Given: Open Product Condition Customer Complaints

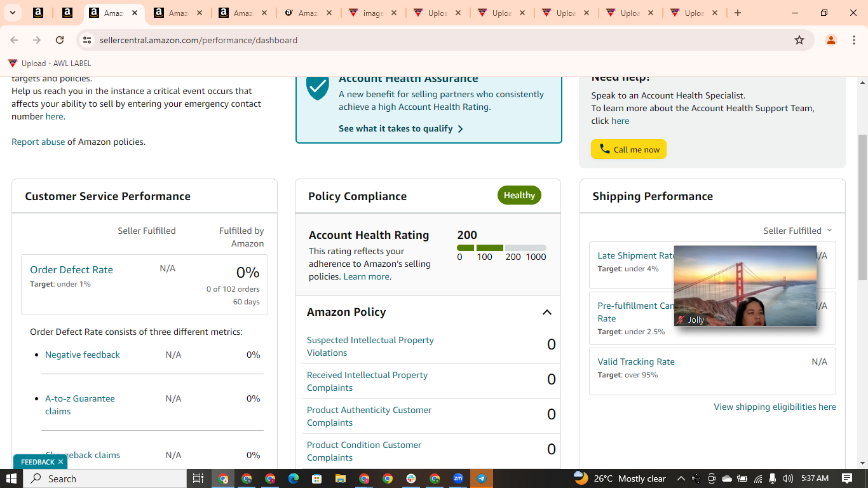Looking at the screenshot, I should [x=364, y=451].
